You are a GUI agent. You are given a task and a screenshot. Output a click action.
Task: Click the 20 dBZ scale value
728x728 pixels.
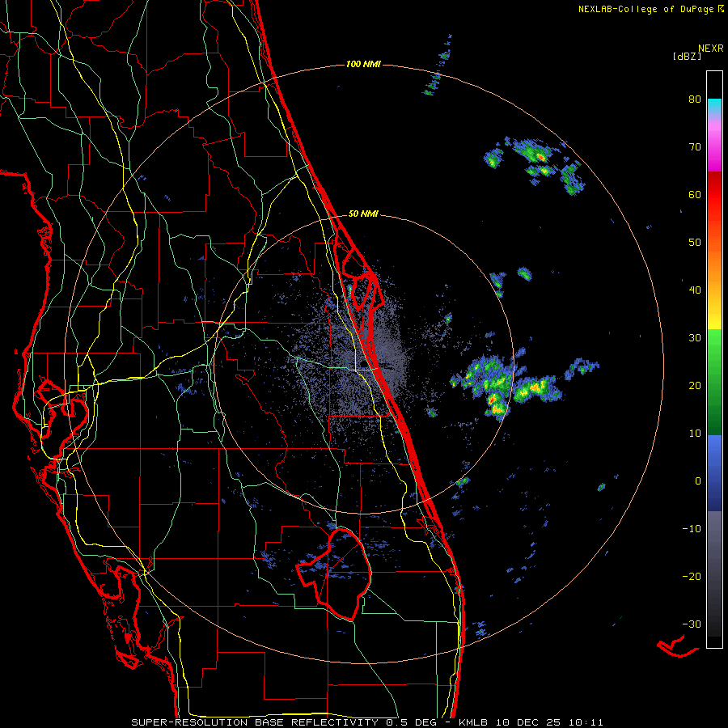click(x=695, y=386)
